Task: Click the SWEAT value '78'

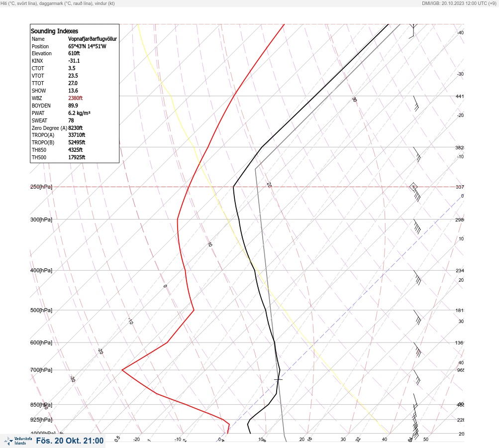Action: point(71,120)
